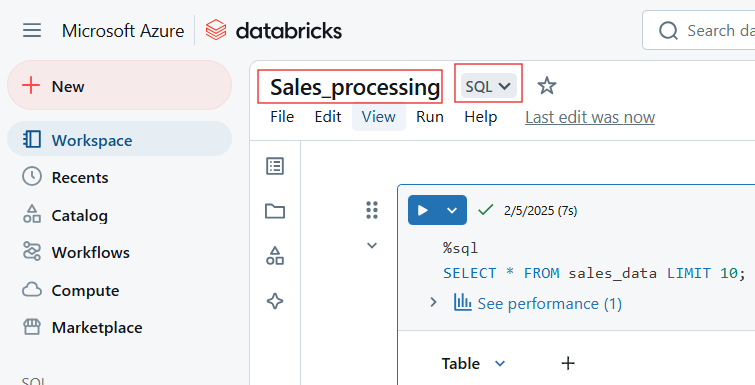Collapse the cell with the chevron
Screen dimensions: 755x385
click(x=372, y=245)
